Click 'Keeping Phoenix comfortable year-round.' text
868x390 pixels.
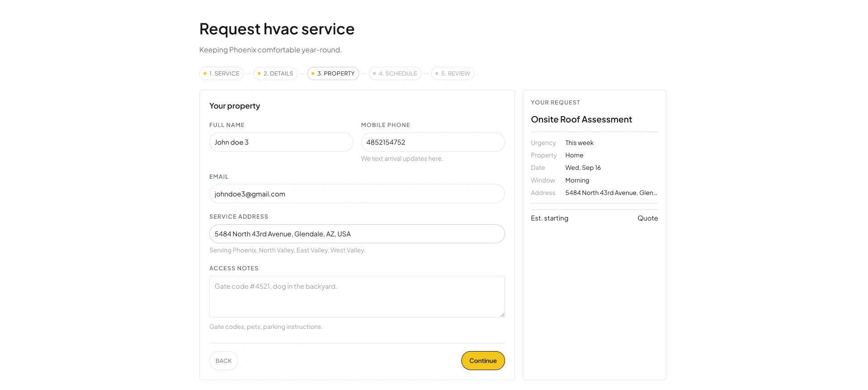[x=270, y=50]
